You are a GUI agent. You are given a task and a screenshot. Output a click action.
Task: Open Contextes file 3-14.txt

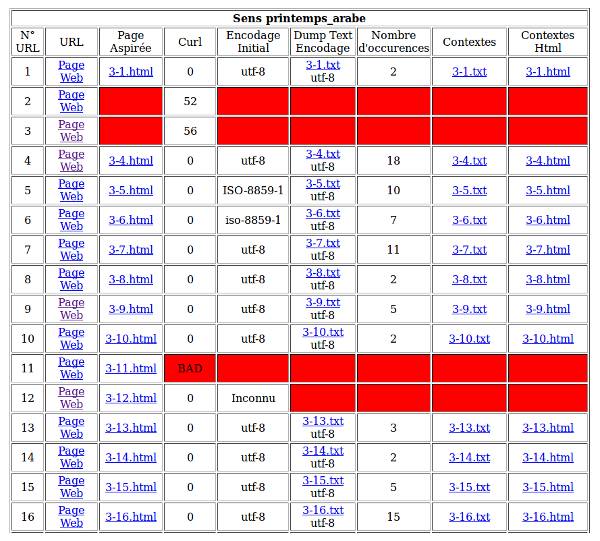coord(470,457)
